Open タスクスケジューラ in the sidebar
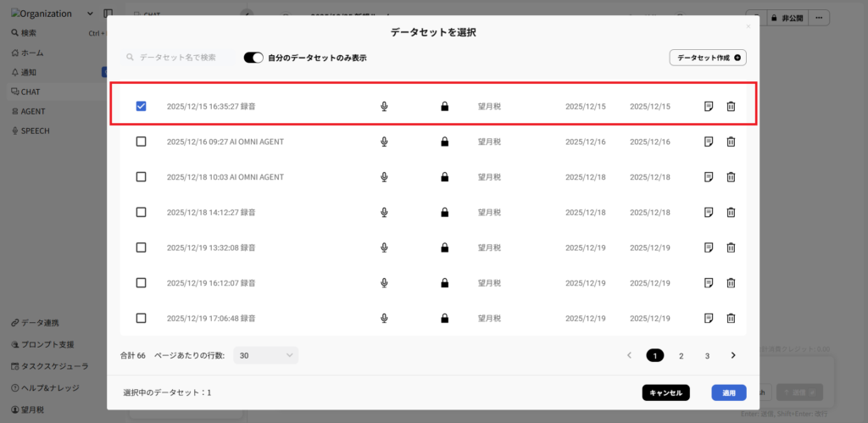Screen dimensions: 868x423 tap(50, 366)
